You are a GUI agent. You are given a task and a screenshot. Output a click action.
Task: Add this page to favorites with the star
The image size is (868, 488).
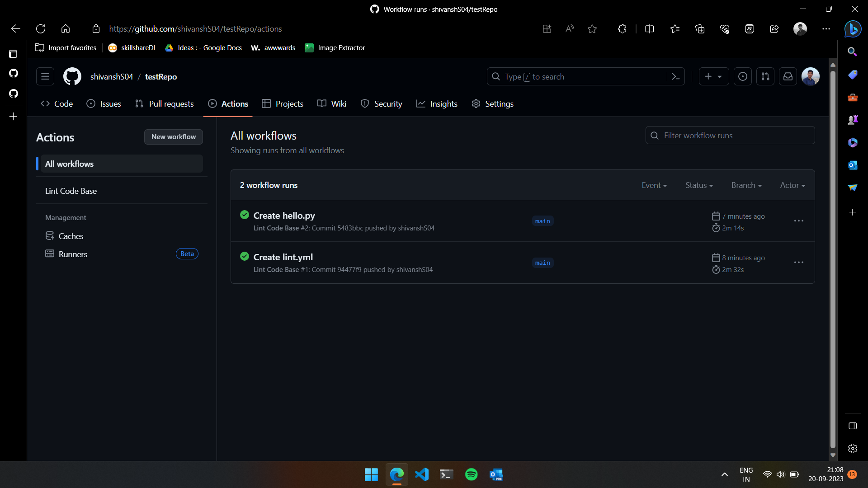pyautogui.click(x=592, y=28)
